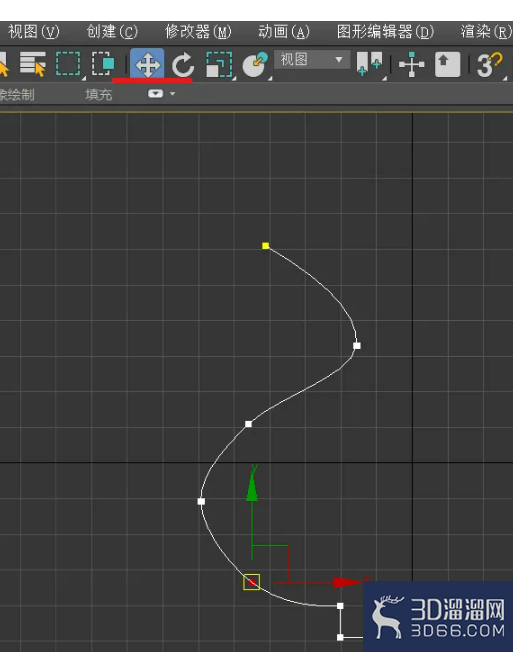The height and width of the screenshot is (652, 513).
Task: Open the 渲染(R) rendering menu
Action: [486, 32]
